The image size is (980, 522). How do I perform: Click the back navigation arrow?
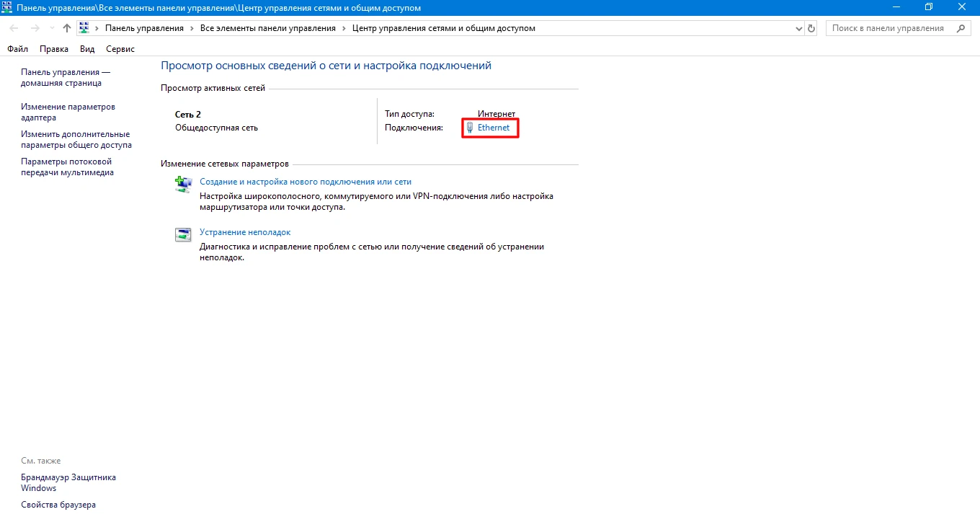pos(13,27)
